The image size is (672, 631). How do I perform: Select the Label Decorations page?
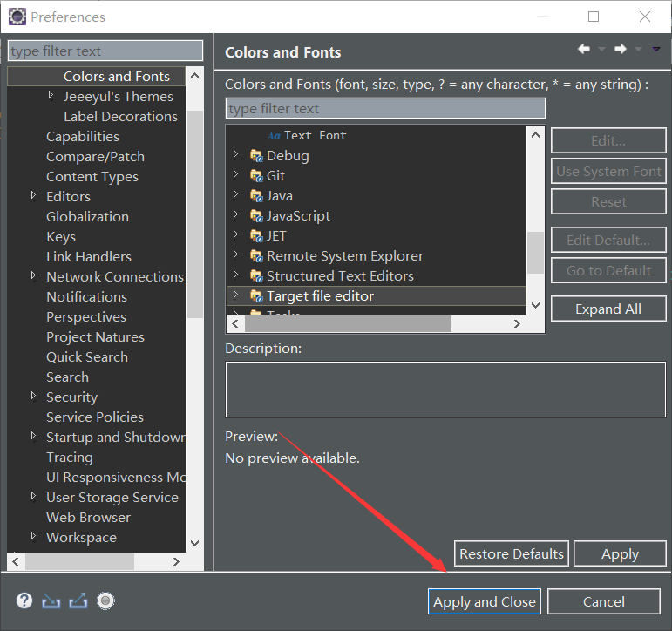(120, 117)
